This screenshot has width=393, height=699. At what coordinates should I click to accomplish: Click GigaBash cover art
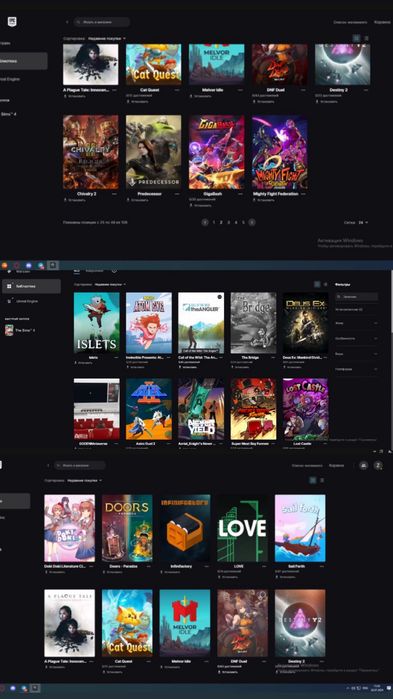(217, 152)
